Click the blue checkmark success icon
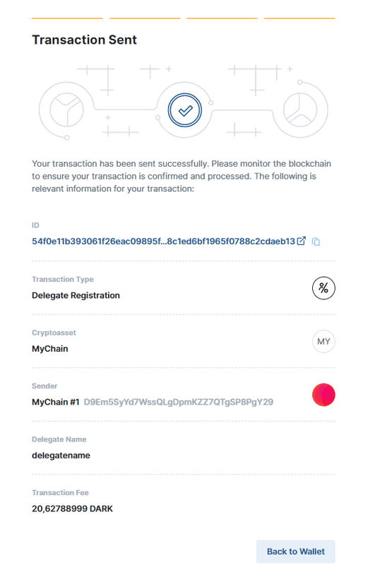Screen dimensions: 392x565 click(185, 110)
